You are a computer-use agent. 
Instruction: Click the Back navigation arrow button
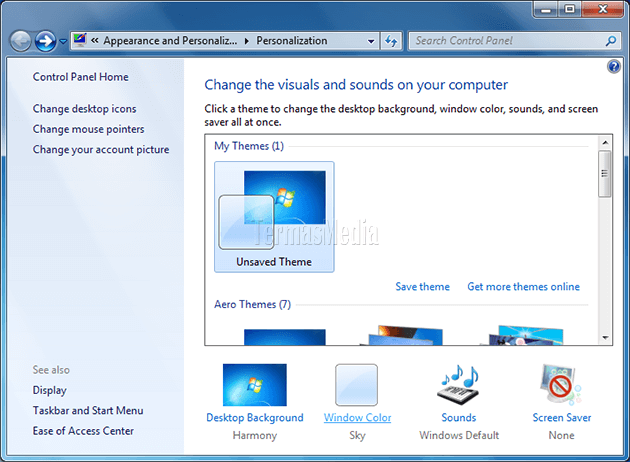20,41
